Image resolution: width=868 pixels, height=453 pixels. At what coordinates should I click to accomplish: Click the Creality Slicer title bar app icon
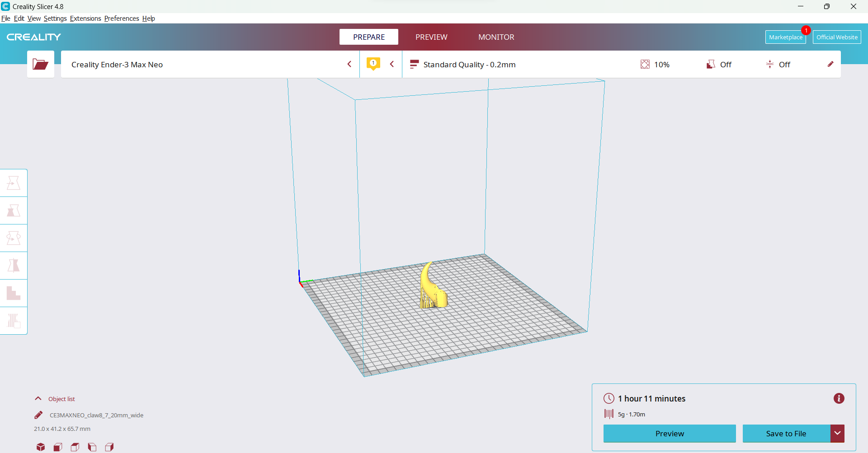point(5,6)
